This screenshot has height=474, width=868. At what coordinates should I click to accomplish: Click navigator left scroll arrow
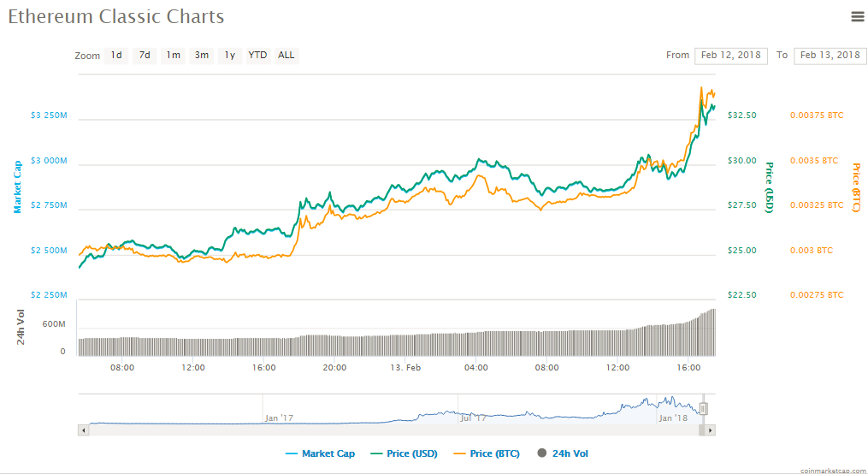click(84, 430)
